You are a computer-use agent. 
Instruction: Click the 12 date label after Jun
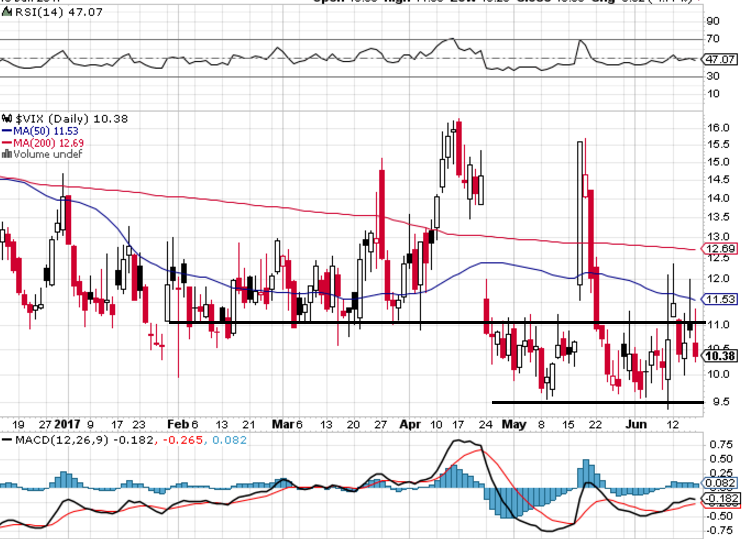coord(673,424)
